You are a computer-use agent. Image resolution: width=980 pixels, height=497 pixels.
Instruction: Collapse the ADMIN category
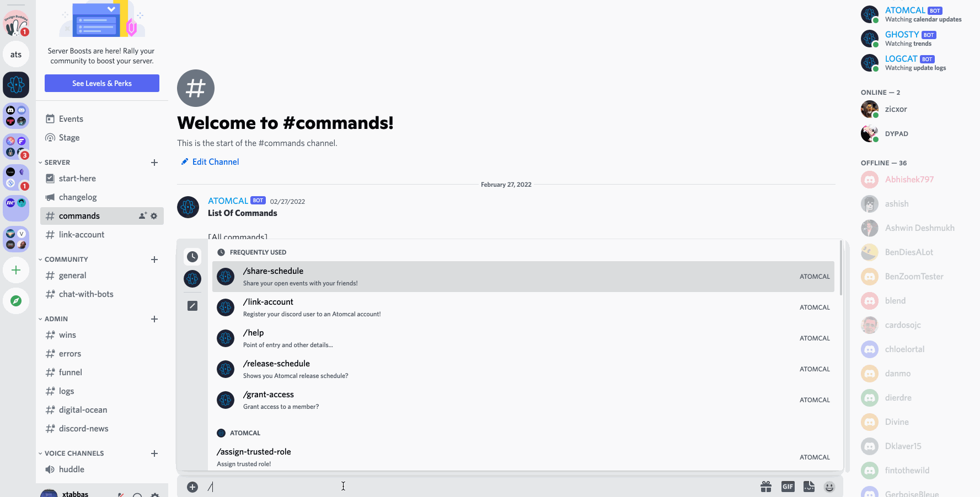(x=56, y=319)
